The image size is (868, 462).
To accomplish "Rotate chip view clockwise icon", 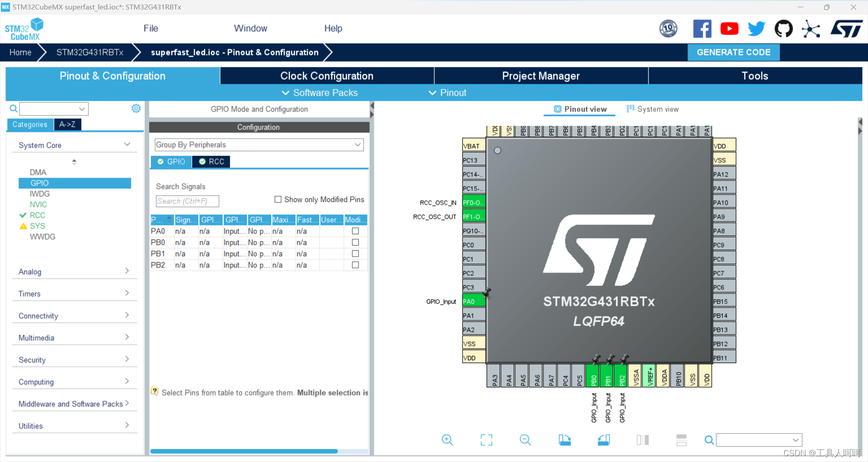I will click(565, 440).
